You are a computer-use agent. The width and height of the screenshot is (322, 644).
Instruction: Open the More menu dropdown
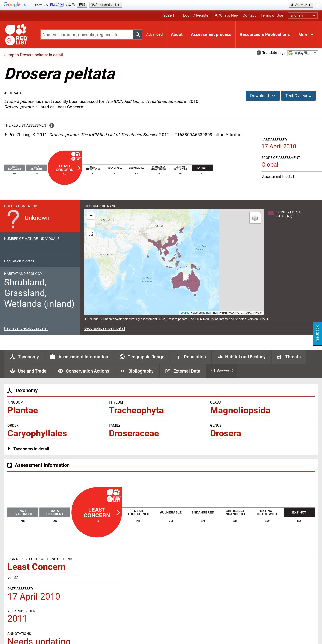pos(306,35)
